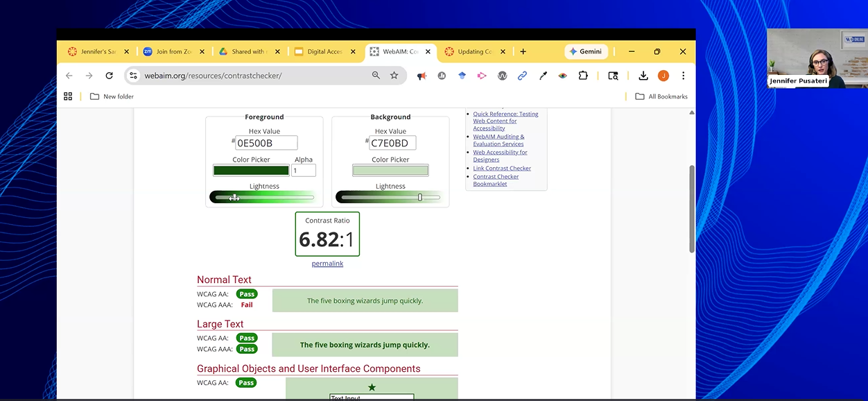Expand the New folder bookmark
868x401 pixels.
tap(112, 96)
